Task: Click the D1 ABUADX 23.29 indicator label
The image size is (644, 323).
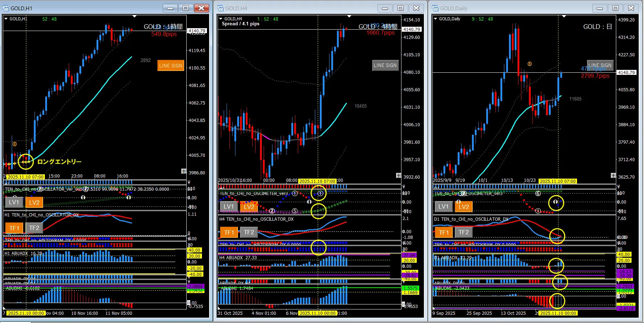Action: [453, 258]
